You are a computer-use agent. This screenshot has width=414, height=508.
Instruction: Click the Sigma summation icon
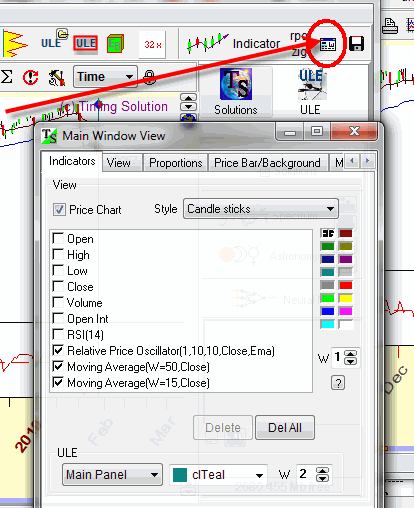point(7,77)
